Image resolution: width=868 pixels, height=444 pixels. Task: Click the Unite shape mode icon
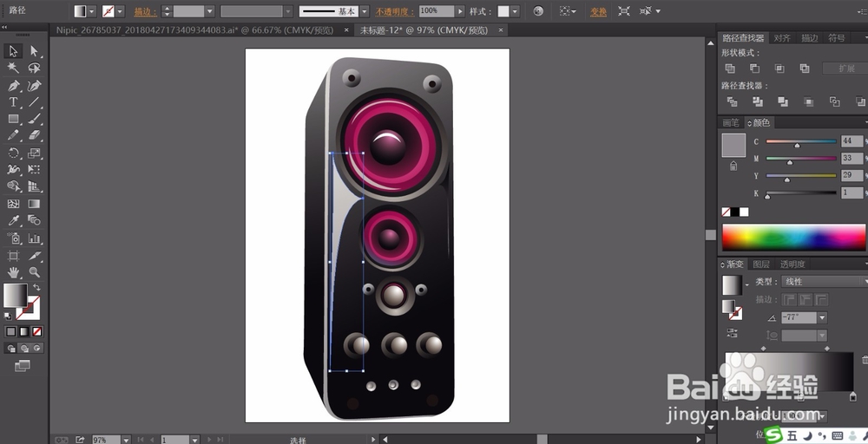[730, 69]
